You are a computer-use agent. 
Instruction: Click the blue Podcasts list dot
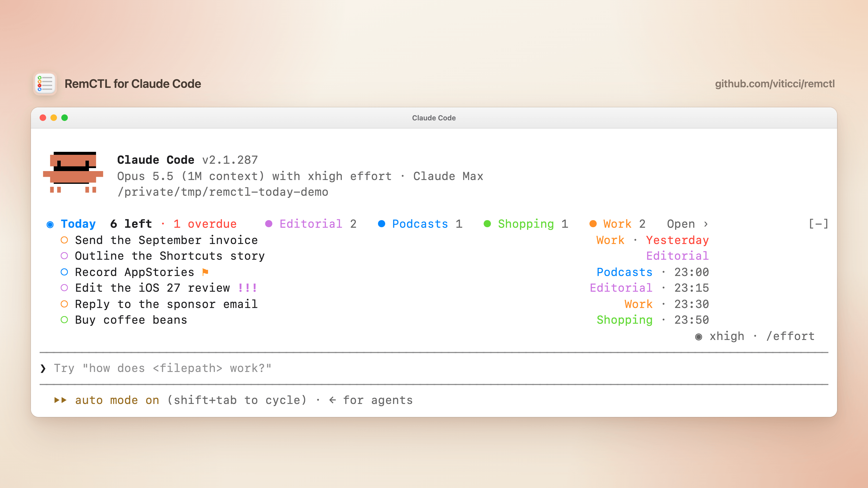tap(381, 224)
